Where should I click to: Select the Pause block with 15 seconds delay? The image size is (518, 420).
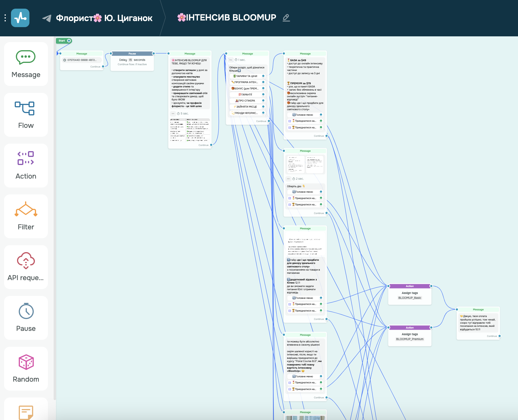point(132,61)
